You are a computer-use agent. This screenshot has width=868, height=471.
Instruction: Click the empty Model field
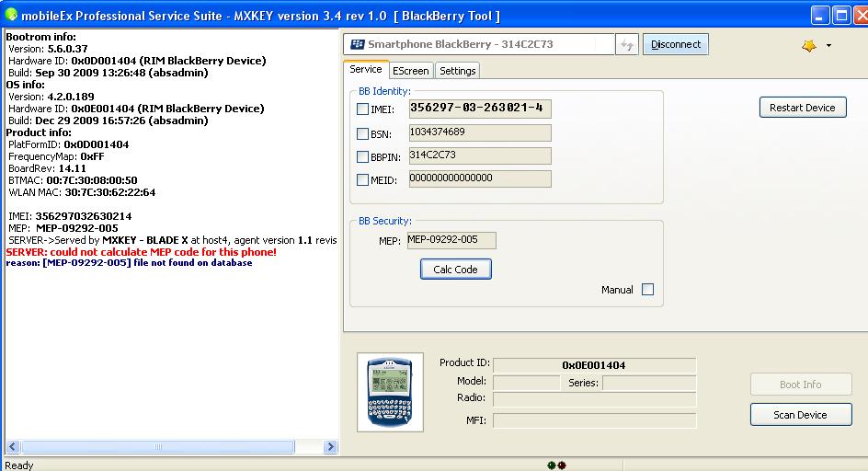[527, 383]
